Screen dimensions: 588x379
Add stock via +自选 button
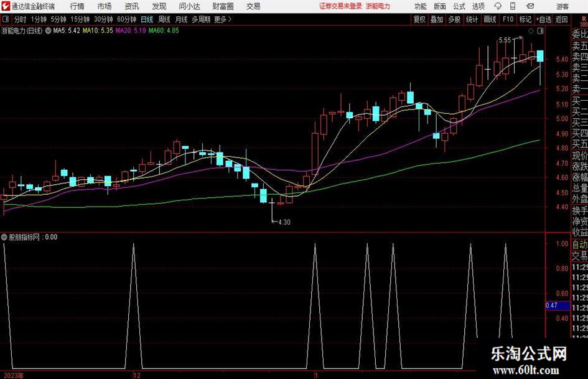tap(544, 19)
